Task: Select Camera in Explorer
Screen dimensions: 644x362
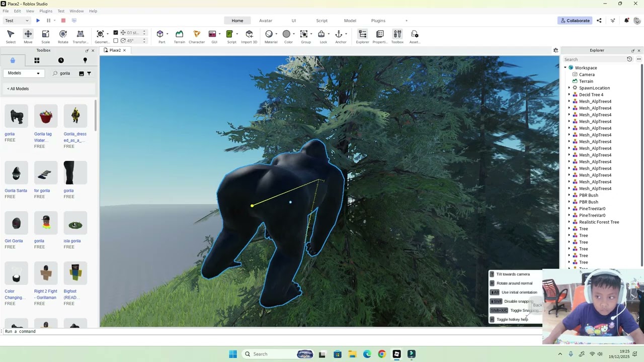Action: [x=587, y=74]
